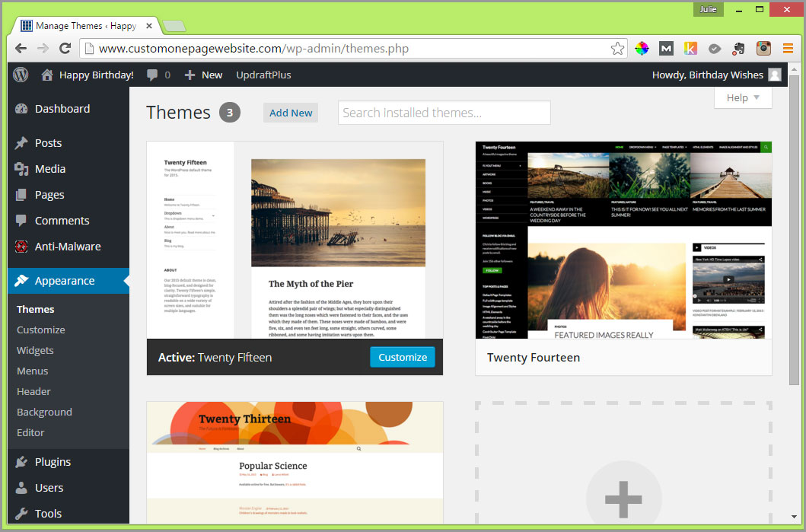Click the browser forward arrow

tap(43, 48)
